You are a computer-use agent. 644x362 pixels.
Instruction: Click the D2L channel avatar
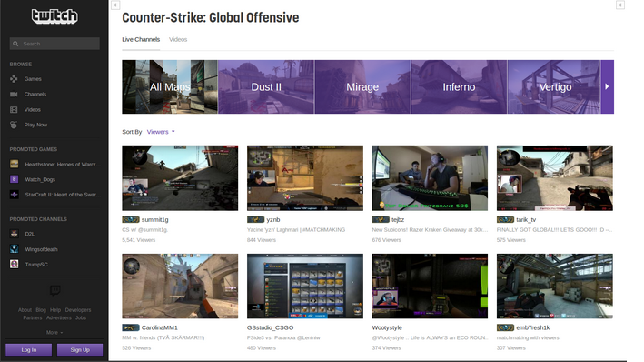(x=14, y=234)
